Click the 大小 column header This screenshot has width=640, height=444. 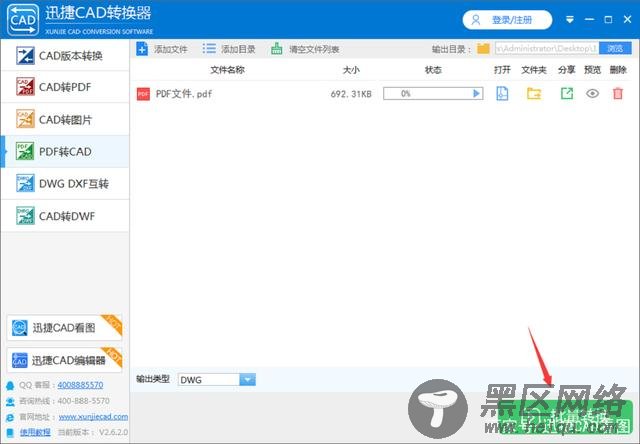pyautogui.click(x=351, y=70)
